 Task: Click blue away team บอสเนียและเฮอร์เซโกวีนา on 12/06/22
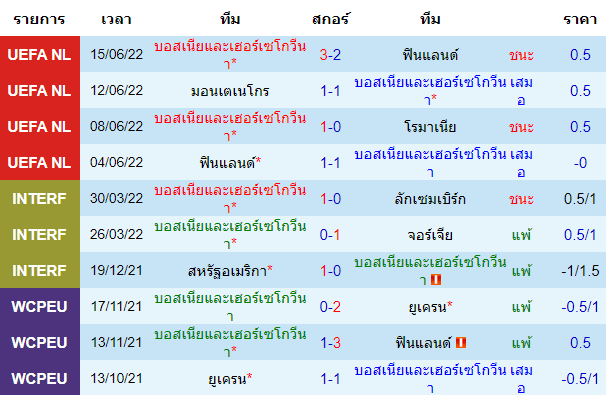pos(430,90)
